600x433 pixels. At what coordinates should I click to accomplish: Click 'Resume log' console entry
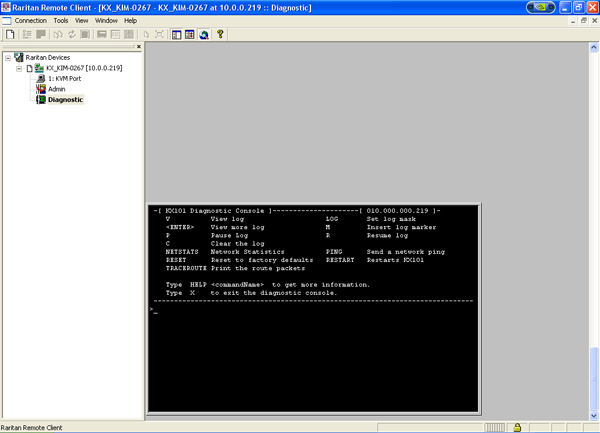pyautogui.click(x=387, y=236)
